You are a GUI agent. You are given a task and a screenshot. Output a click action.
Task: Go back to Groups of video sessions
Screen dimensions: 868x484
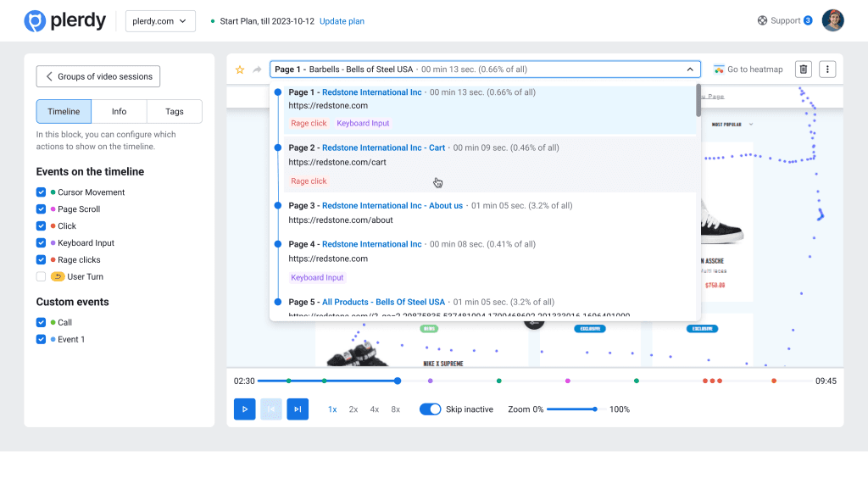coord(98,76)
